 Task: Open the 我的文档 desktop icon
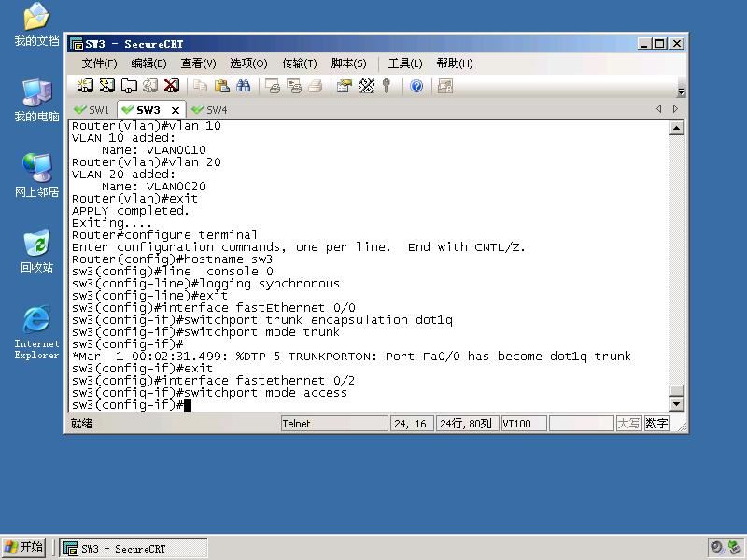[36, 25]
